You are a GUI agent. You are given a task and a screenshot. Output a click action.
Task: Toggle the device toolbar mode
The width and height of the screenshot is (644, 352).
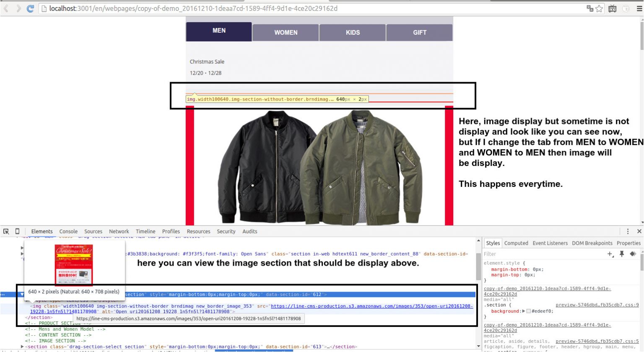[17, 231]
